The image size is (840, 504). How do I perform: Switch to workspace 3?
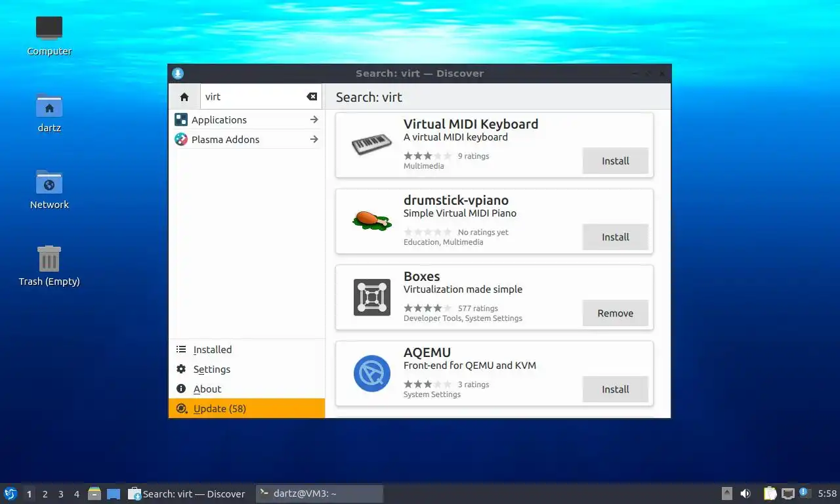click(x=61, y=494)
